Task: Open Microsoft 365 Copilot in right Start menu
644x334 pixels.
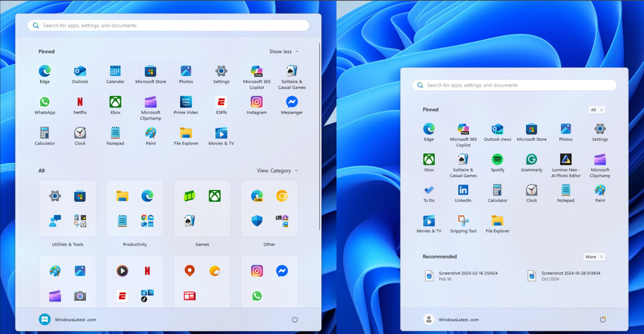Action: coord(463,135)
